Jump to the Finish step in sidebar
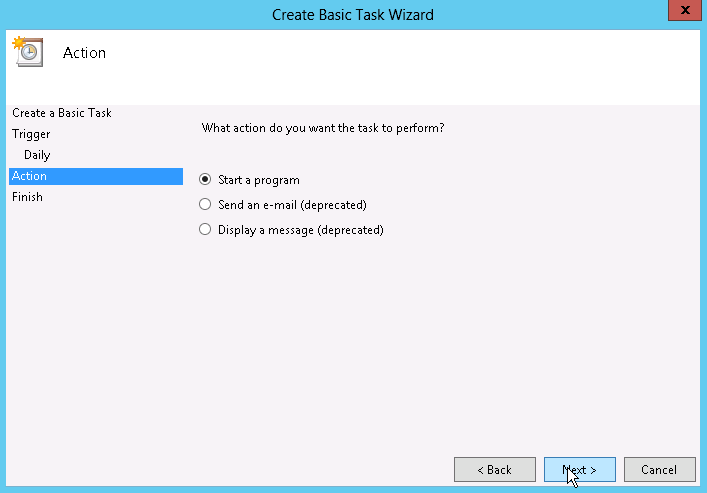 pos(27,197)
